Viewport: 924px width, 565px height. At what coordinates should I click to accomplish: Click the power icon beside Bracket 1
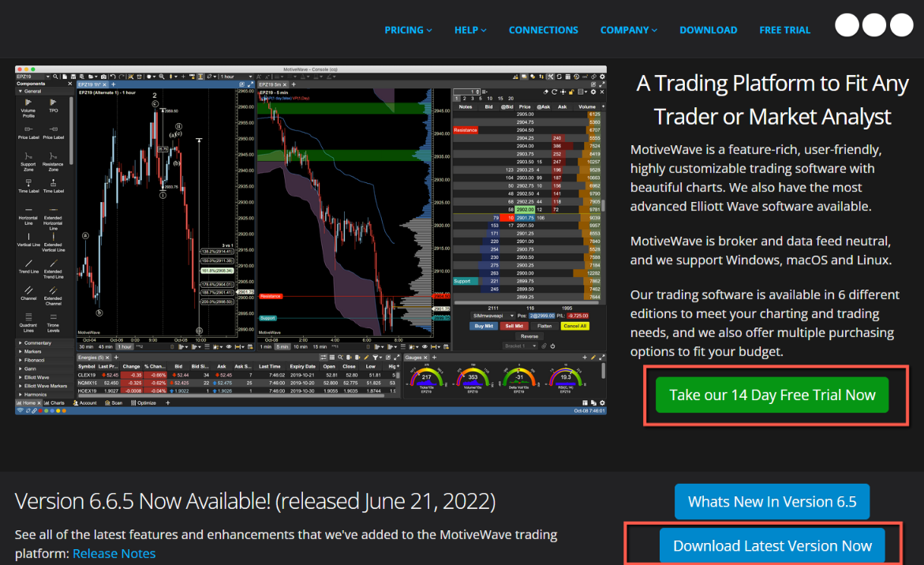553,346
